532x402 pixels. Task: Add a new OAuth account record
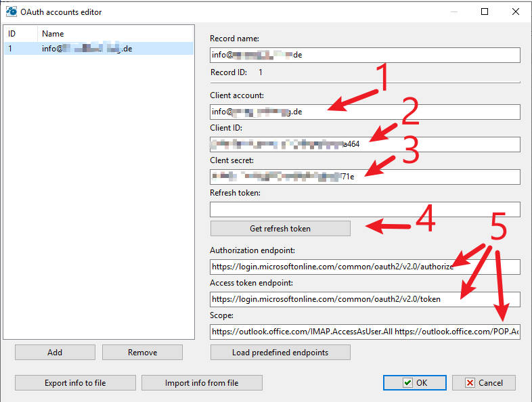pyautogui.click(x=55, y=353)
